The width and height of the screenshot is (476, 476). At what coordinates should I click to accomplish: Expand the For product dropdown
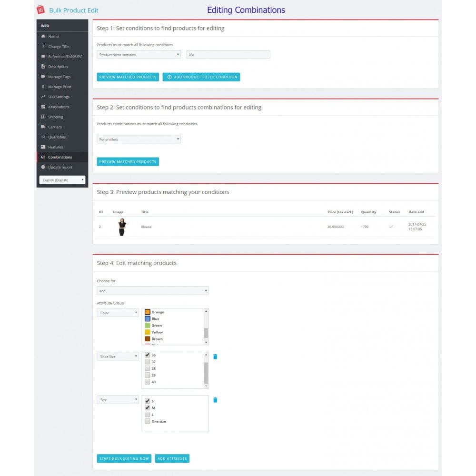tap(139, 139)
